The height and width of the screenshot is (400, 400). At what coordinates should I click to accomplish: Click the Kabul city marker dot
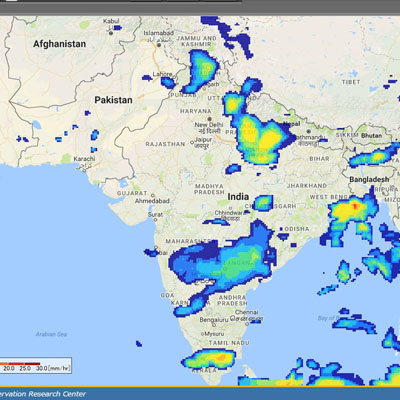(x=111, y=33)
